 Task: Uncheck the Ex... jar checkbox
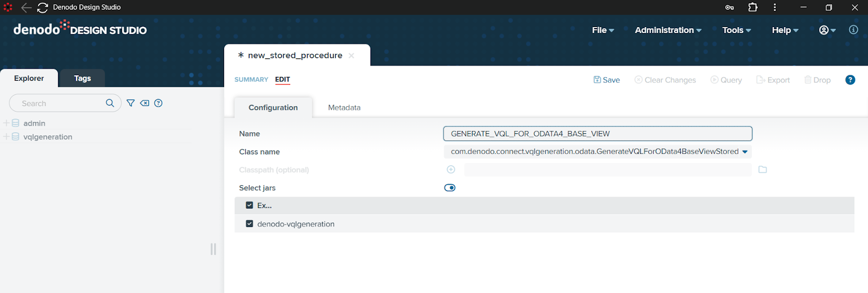point(250,205)
